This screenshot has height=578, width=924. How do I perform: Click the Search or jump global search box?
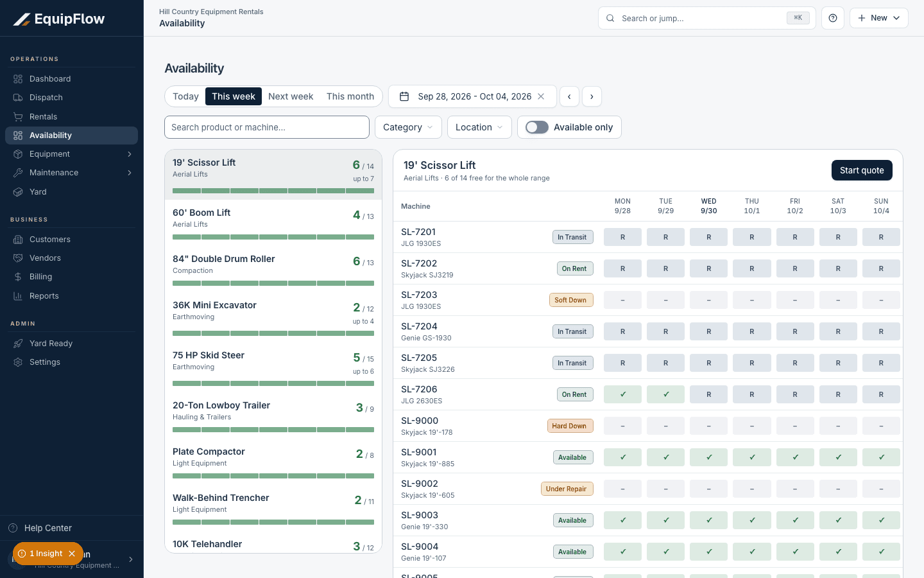tap(707, 18)
